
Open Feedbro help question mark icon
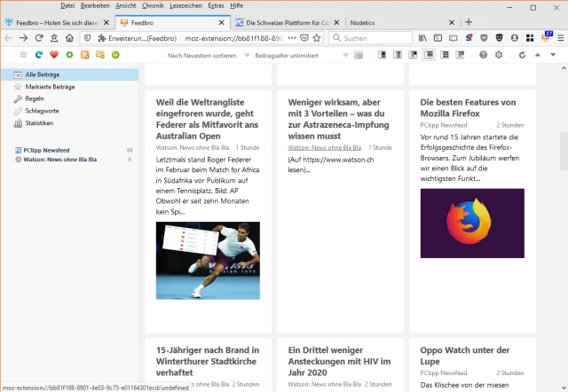484,55
